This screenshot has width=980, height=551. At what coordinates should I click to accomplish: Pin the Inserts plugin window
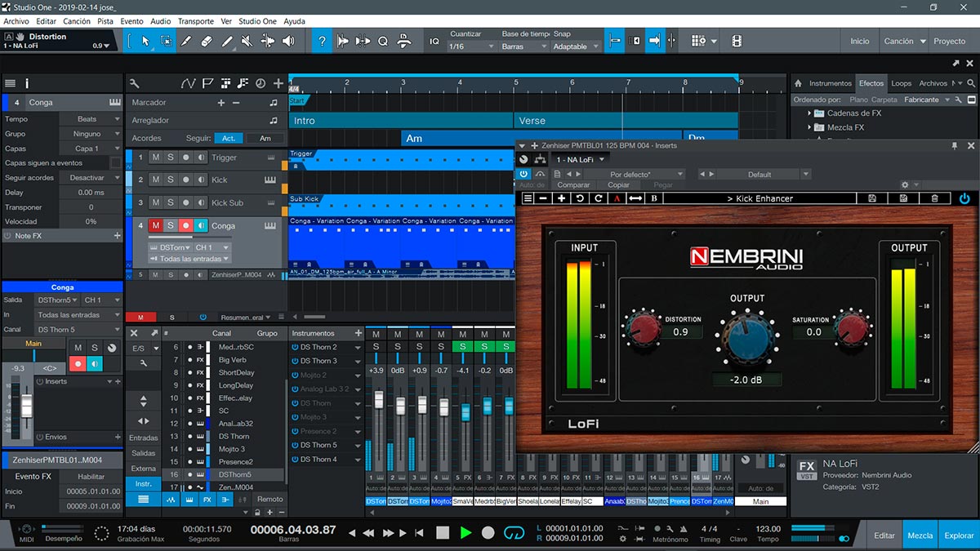954,145
